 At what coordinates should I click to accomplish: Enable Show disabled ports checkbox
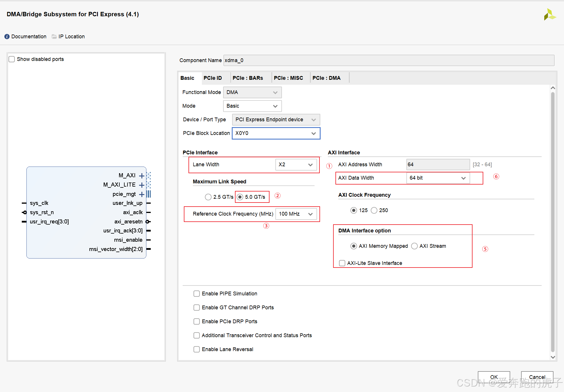pyautogui.click(x=12, y=59)
